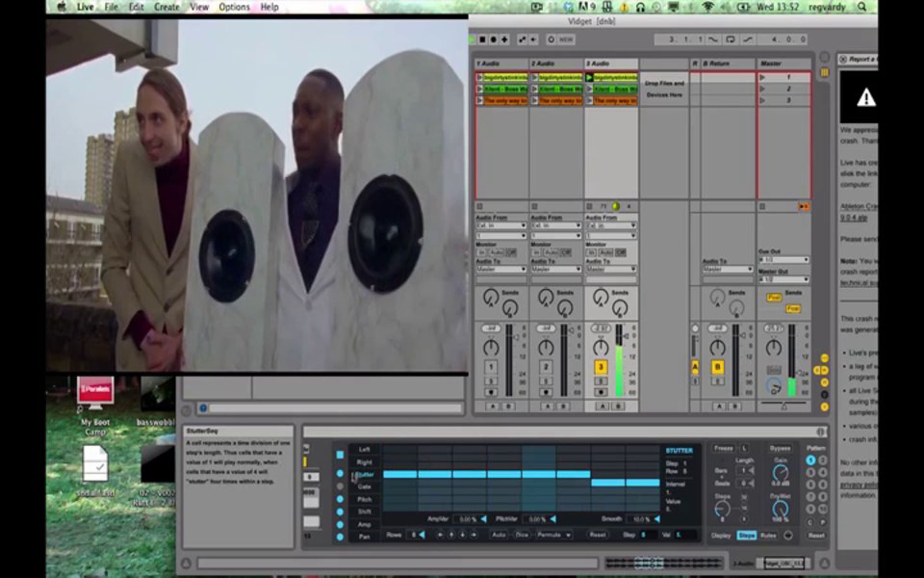Click the clip overview waveform at the bottom

coord(664,563)
